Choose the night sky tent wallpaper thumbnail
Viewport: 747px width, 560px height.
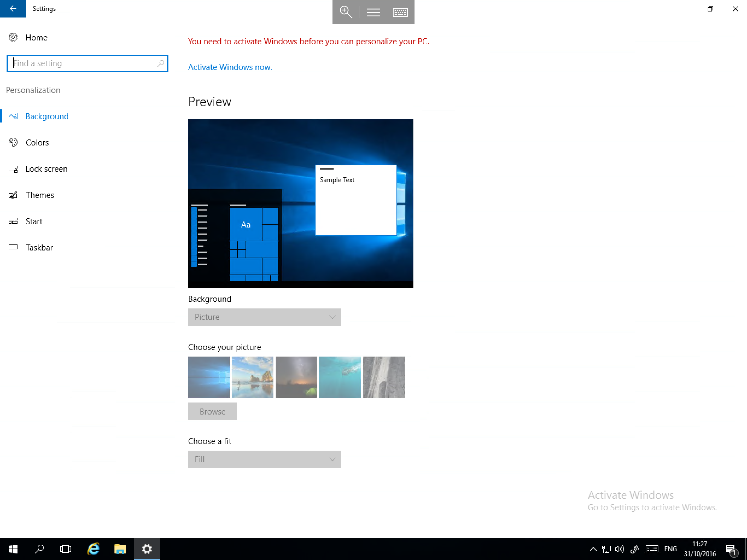pyautogui.click(x=296, y=377)
